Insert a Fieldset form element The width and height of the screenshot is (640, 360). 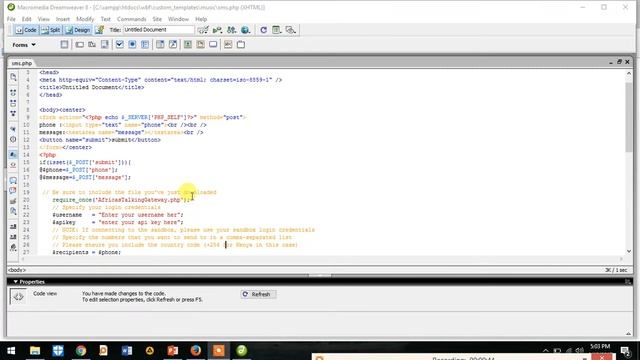tap(241, 44)
